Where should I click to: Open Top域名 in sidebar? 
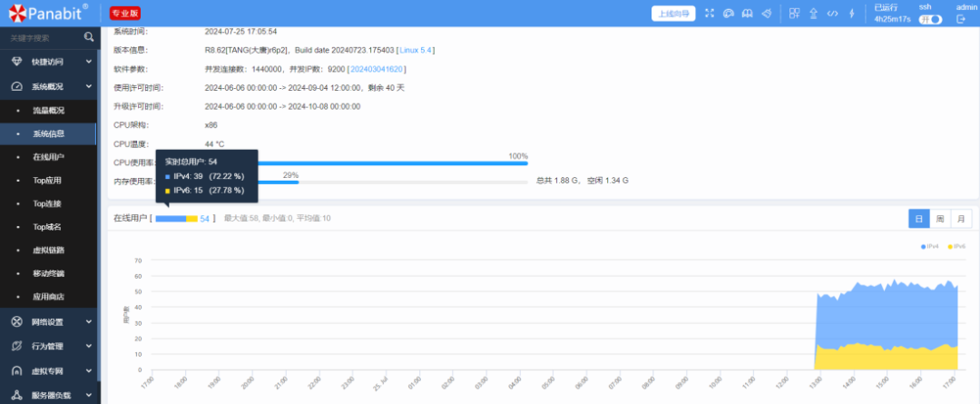pyautogui.click(x=48, y=226)
